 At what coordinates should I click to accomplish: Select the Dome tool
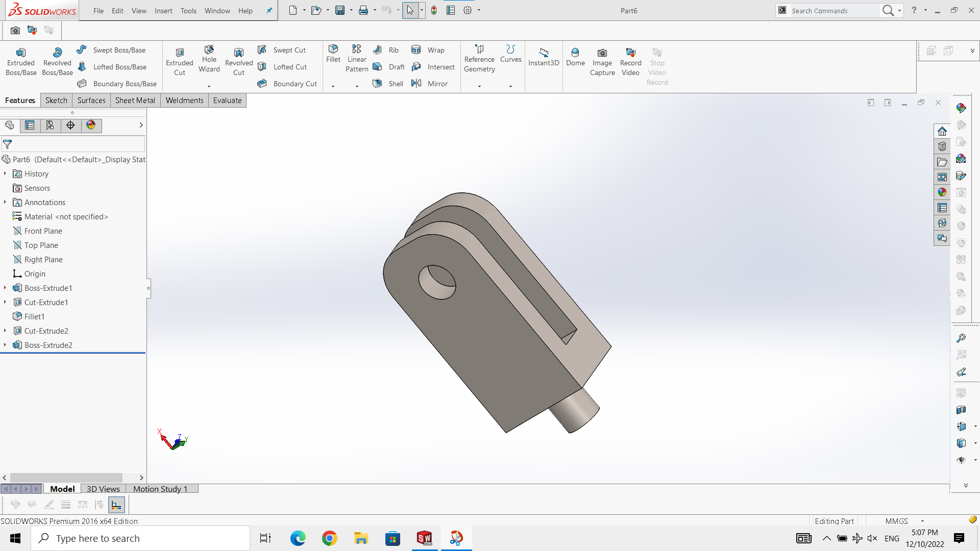click(x=575, y=57)
